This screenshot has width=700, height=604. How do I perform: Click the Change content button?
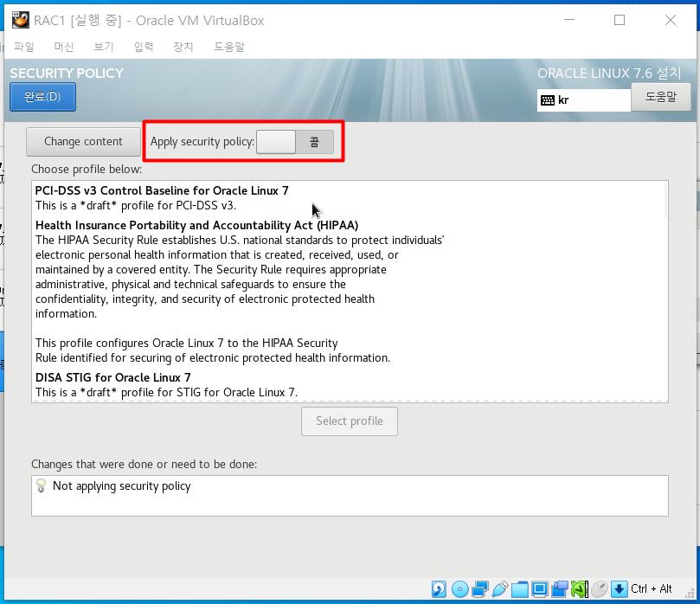(x=83, y=142)
